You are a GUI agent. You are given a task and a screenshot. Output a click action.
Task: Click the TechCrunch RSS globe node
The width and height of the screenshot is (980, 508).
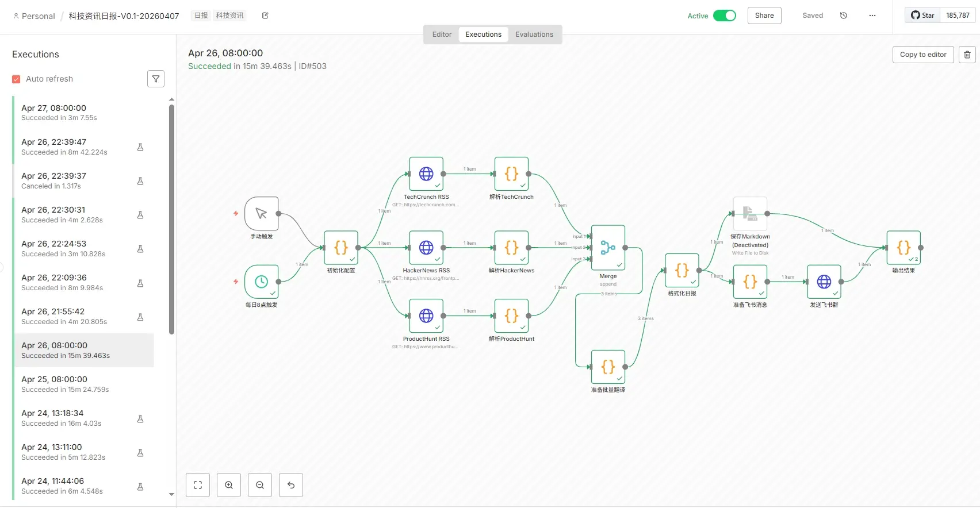tap(426, 174)
